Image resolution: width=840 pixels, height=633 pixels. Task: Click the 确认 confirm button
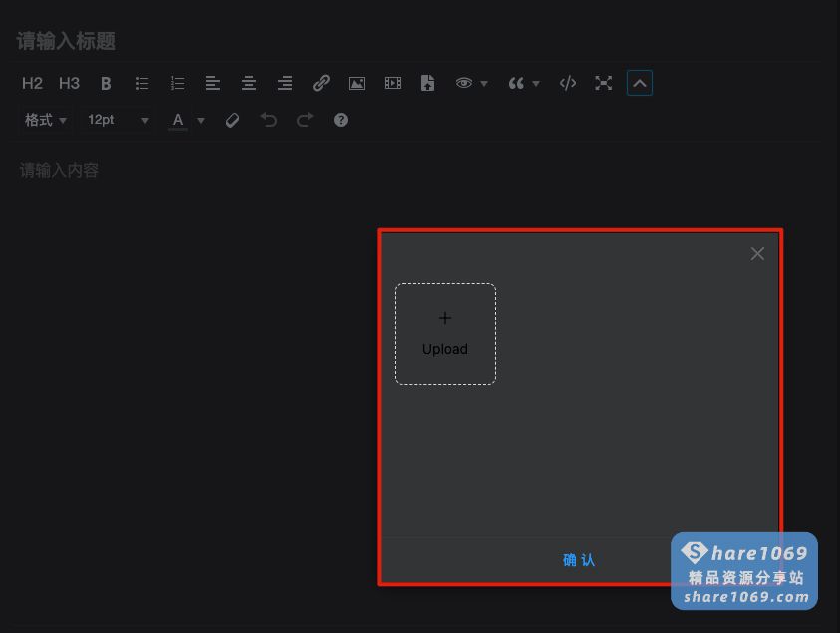tap(579, 560)
